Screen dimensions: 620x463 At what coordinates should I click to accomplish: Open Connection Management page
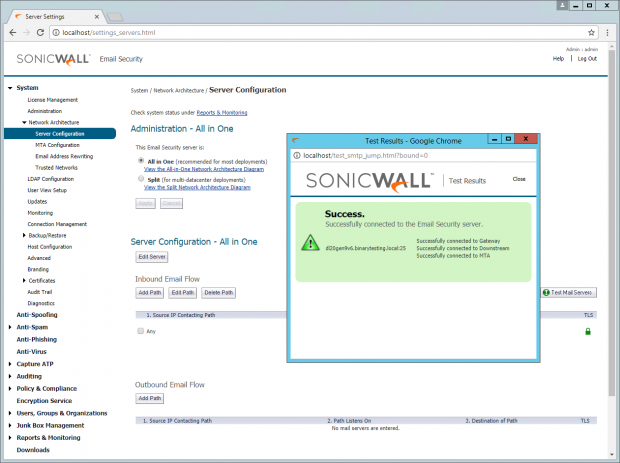tap(57, 224)
